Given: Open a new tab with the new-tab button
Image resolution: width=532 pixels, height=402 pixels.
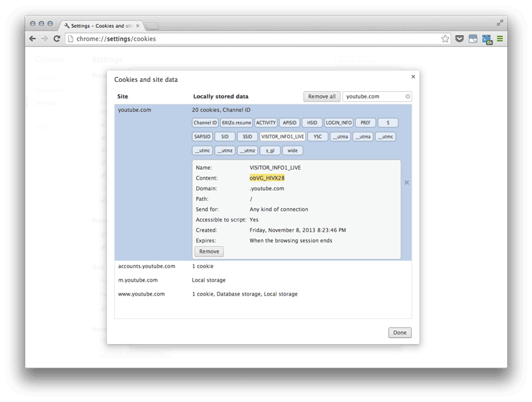Looking at the screenshot, I should coord(152,26).
